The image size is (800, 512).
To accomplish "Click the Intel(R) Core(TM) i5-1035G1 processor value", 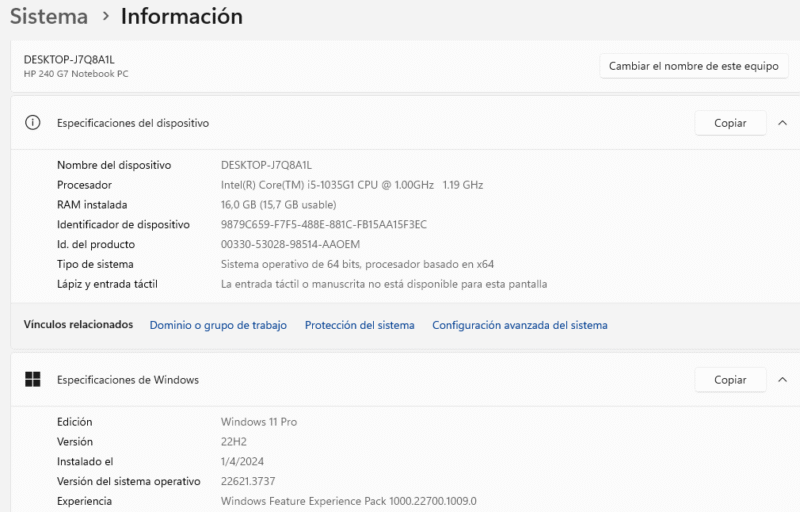I will (x=352, y=185).
